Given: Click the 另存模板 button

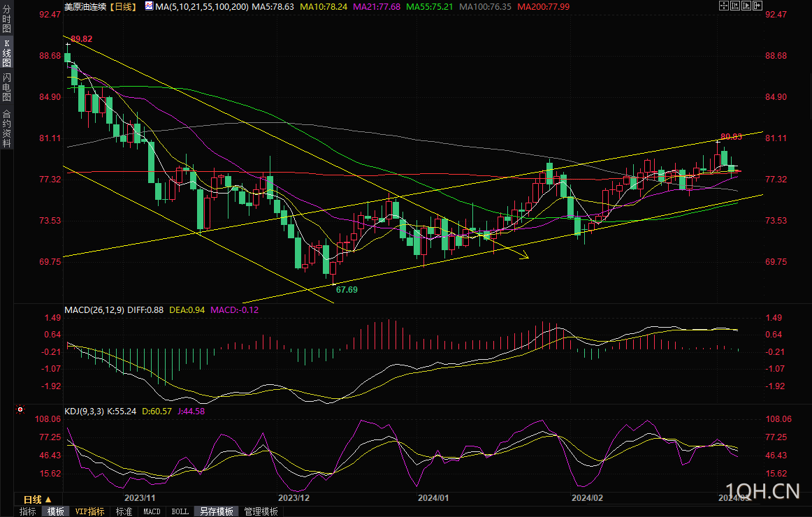Looking at the screenshot, I should [217, 511].
